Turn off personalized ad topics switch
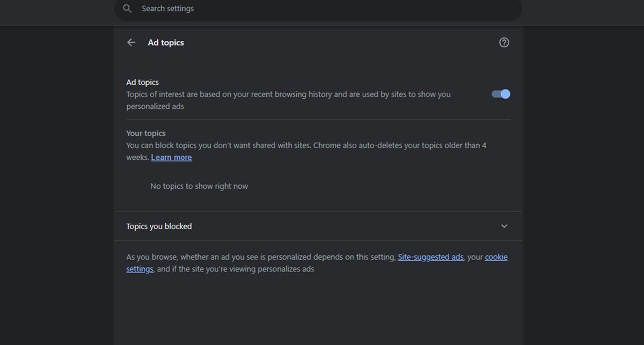 (x=500, y=93)
